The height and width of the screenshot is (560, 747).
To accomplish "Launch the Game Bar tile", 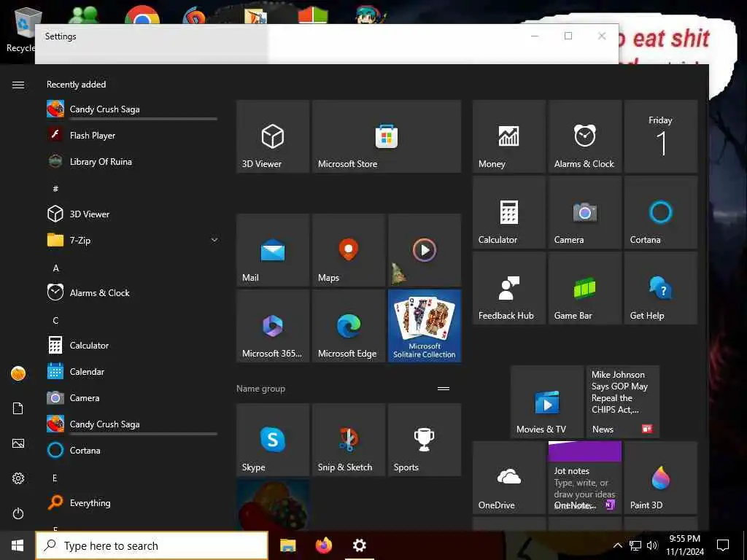I will point(584,288).
